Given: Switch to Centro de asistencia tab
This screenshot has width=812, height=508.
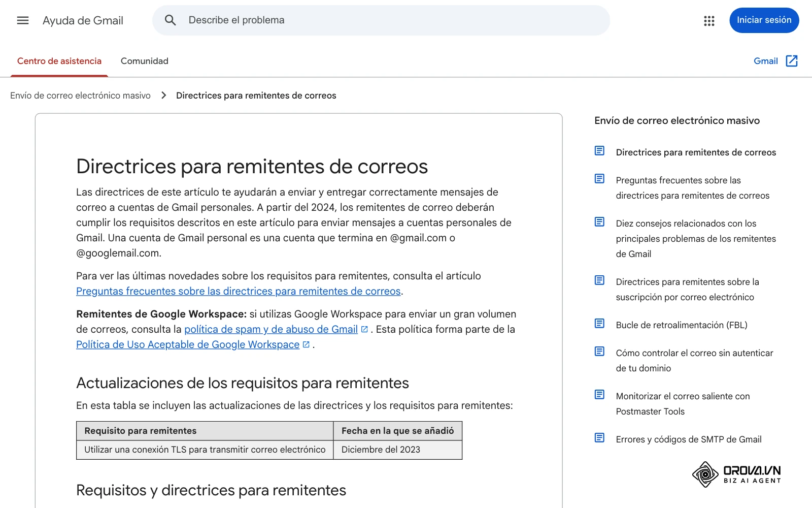Looking at the screenshot, I should (59, 61).
